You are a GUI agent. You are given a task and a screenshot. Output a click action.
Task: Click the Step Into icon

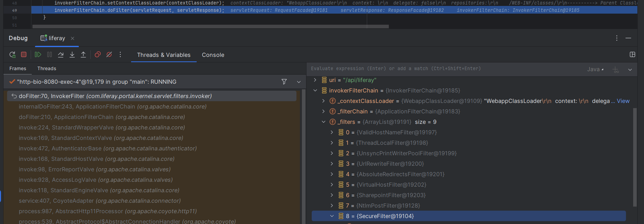coord(72,55)
